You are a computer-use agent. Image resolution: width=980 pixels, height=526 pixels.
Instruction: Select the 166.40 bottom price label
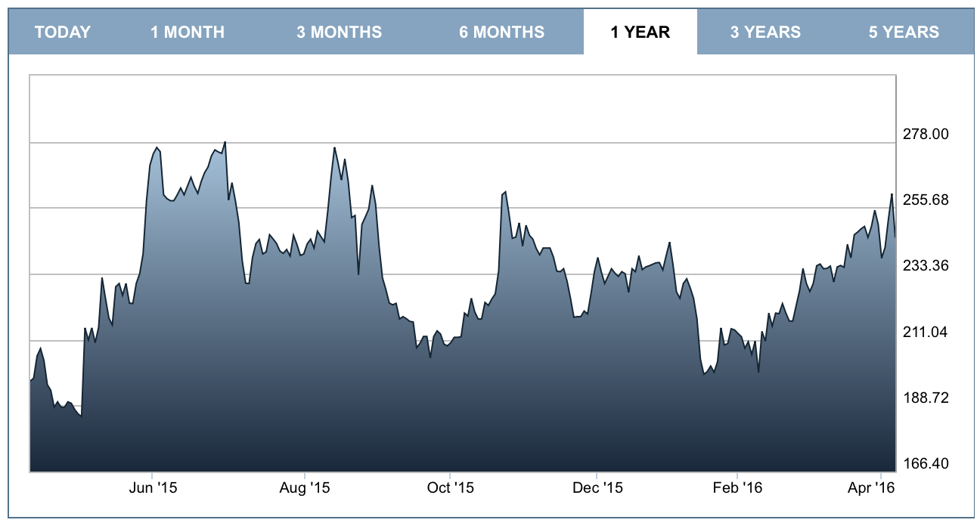click(926, 463)
